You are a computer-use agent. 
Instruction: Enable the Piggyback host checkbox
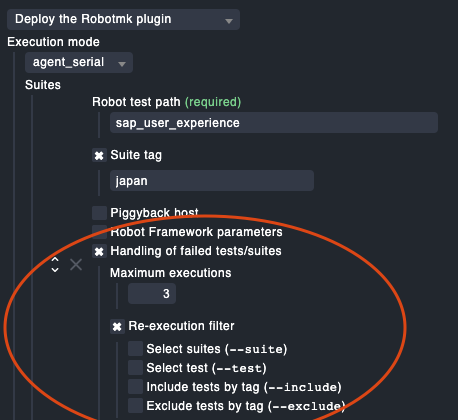coord(99,213)
